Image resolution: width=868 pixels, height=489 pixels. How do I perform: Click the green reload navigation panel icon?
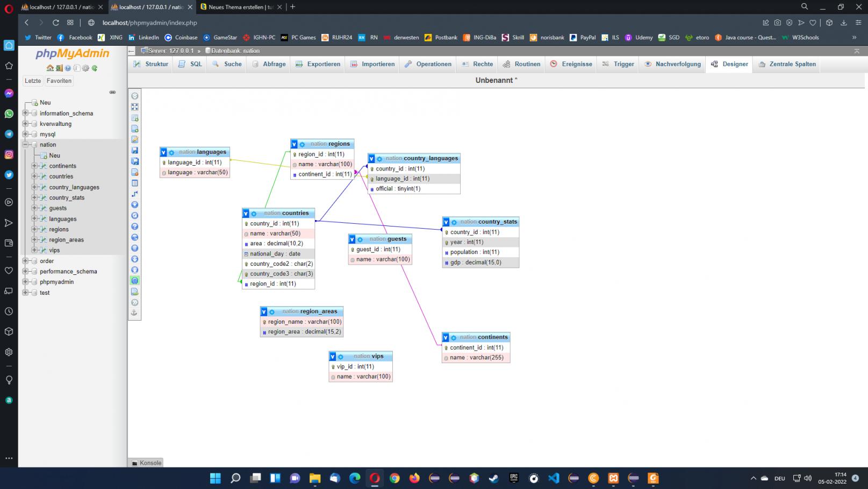click(95, 68)
